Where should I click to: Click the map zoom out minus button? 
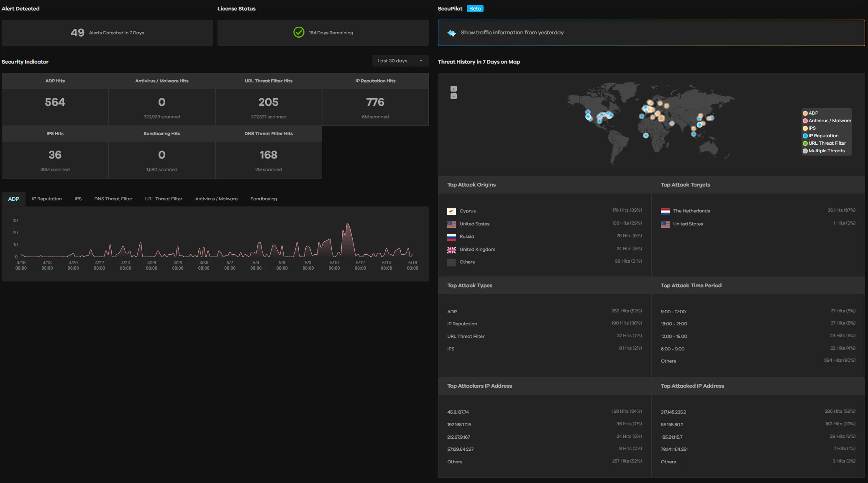point(453,97)
